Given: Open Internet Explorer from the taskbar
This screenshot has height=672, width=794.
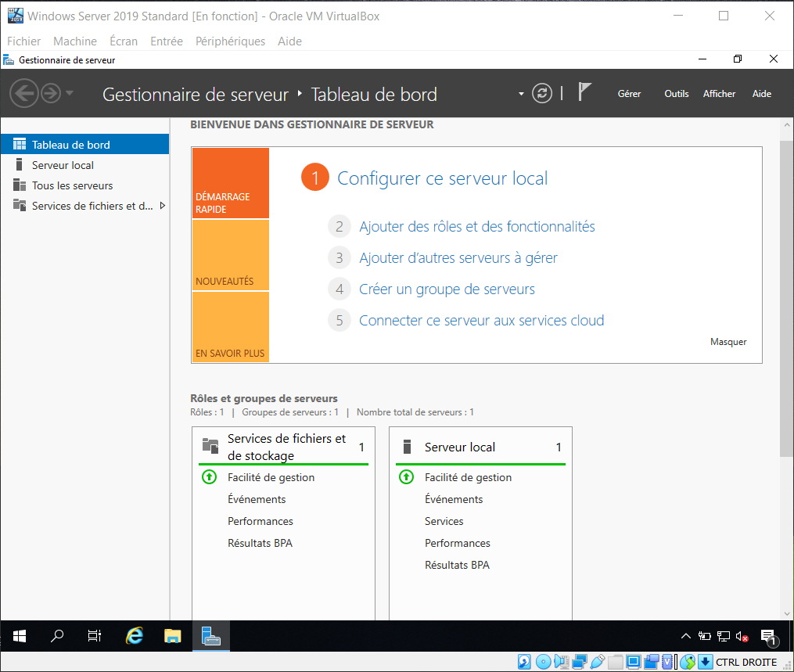Looking at the screenshot, I should click(134, 636).
